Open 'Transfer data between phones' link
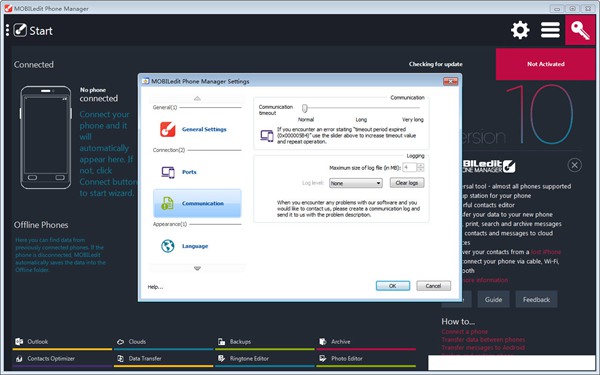The image size is (600, 375). tap(483, 340)
